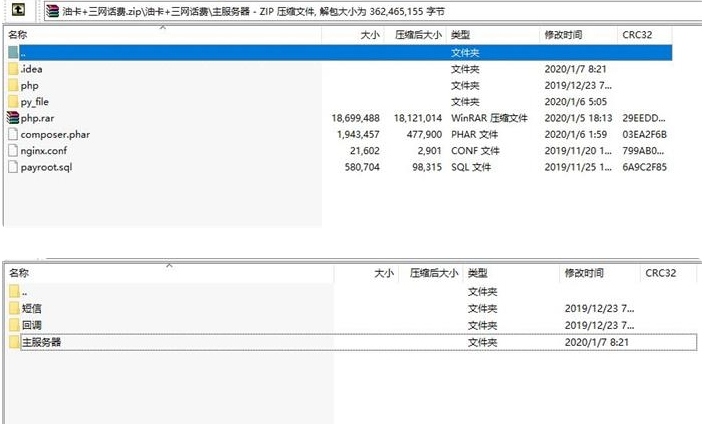The height and width of the screenshot is (424, 712).
Task: Sort the lower list by 名称 column
Action: coord(19,273)
